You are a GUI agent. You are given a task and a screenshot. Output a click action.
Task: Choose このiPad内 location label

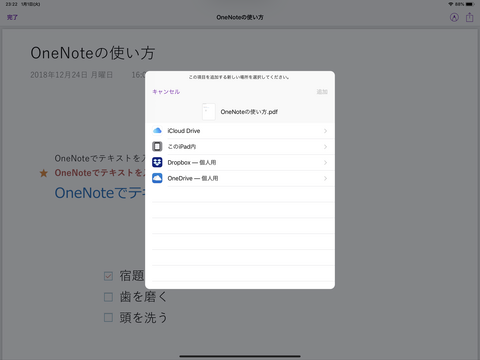pyautogui.click(x=182, y=147)
